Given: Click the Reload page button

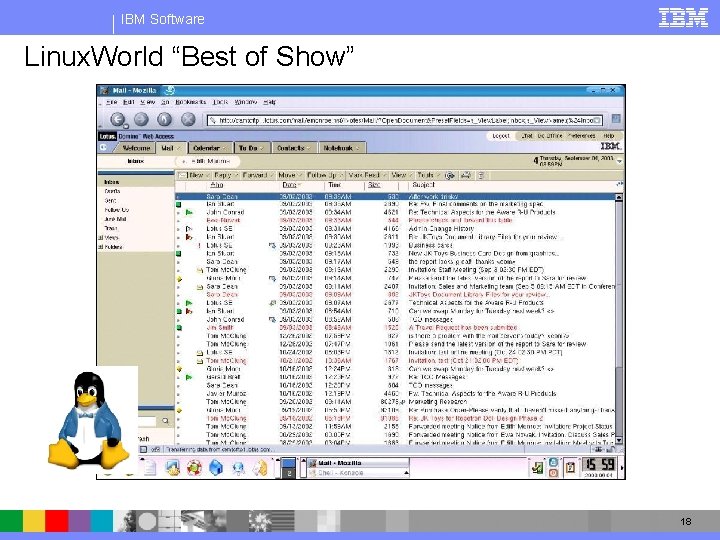Looking at the screenshot, I should (x=164, y=120).
